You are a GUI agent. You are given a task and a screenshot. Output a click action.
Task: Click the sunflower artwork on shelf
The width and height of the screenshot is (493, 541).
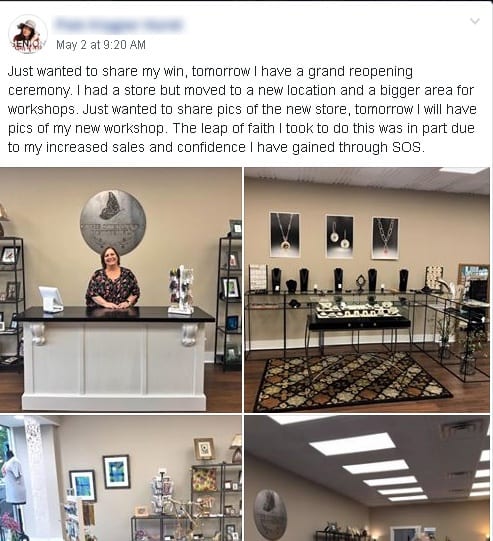[x=204, y=480]
